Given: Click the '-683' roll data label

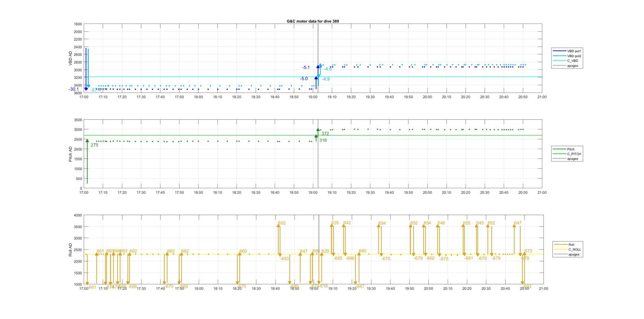Looking at the screenshot, I should tap(284, 259).
